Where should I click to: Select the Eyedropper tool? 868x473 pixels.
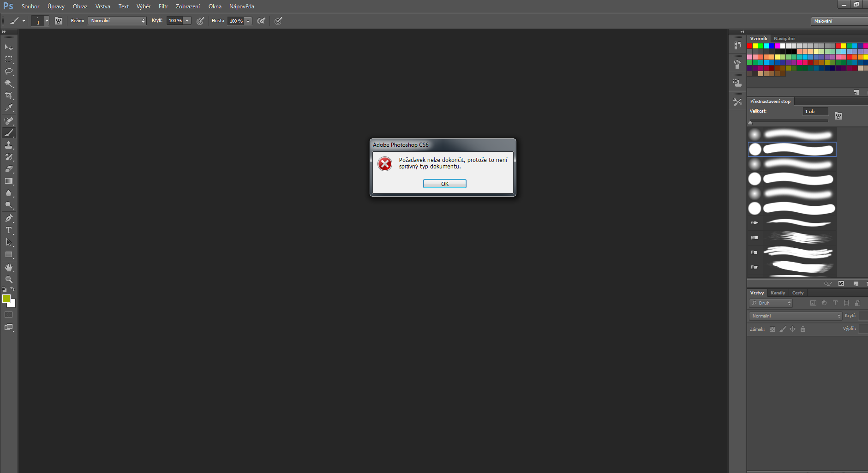[9, 108]
